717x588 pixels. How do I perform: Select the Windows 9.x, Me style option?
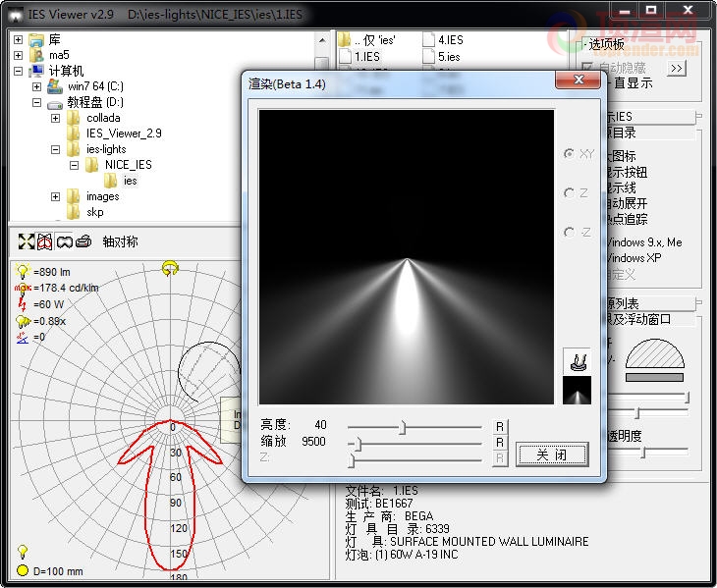click(x=644, y=242)
